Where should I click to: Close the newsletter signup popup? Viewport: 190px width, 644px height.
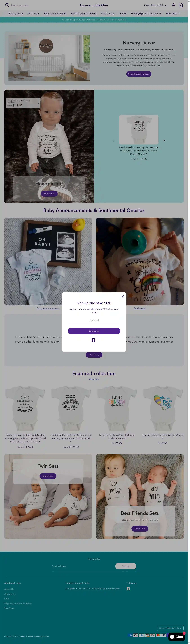coord(123,296)
